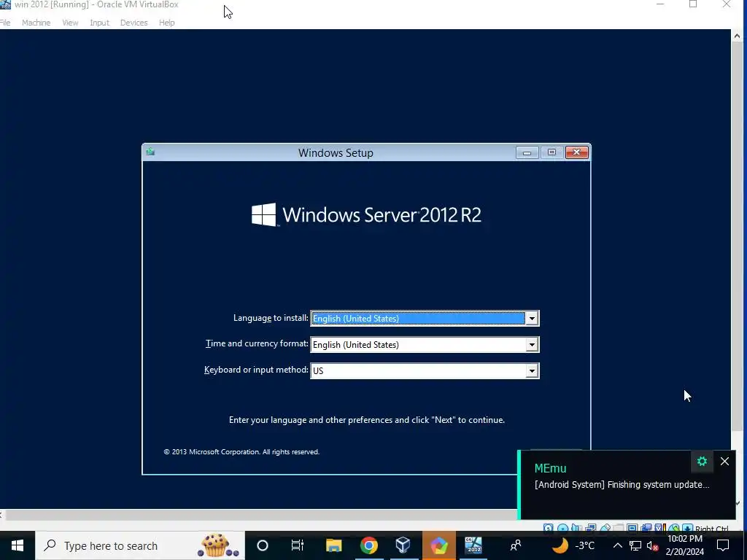Click the search magnifier icon on the taskbar
The height and width of the screenshot is (560, 747).
[50, 545]
